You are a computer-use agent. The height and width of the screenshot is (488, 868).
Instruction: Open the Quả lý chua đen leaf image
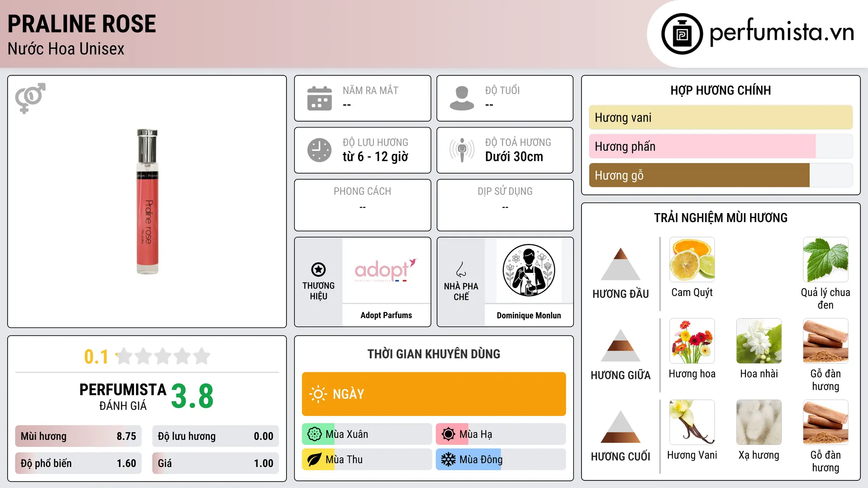[x=826, y=260]
